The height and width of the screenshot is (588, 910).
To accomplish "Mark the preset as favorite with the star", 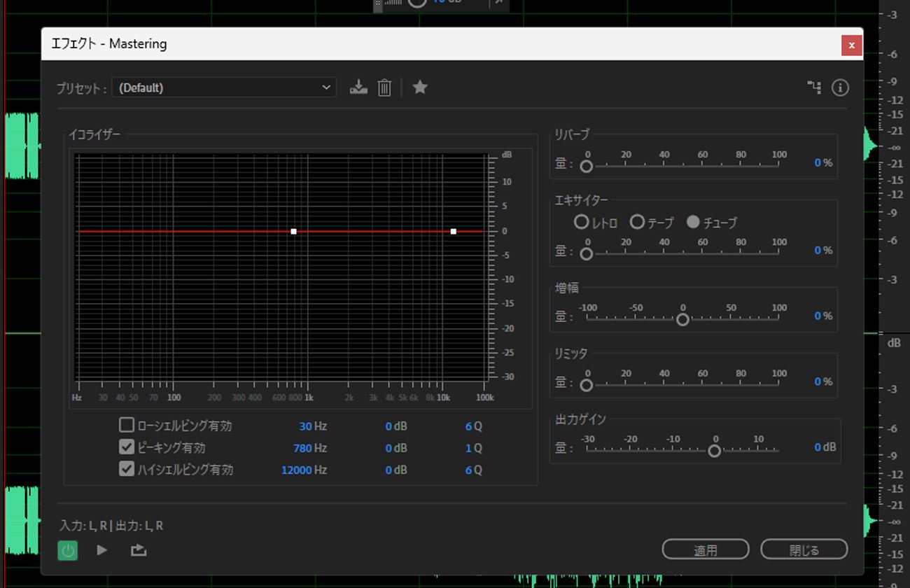I will click(420, 87).
